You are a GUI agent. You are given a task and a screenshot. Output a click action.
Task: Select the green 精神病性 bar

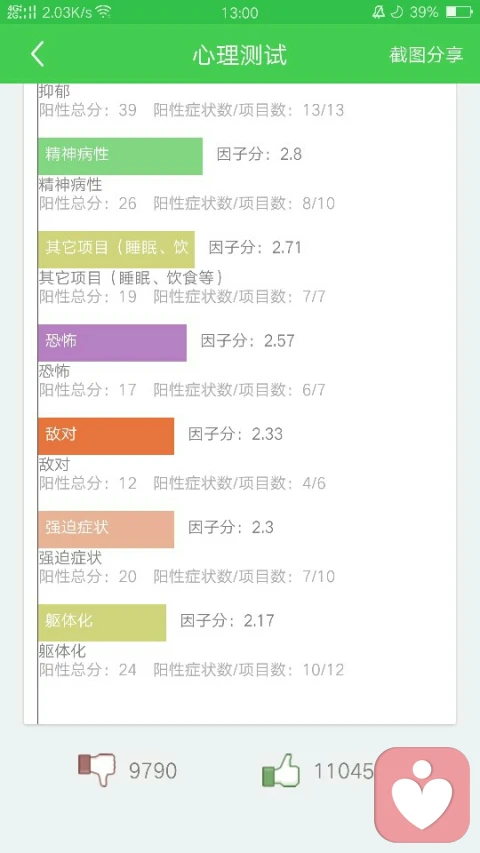coord(120,156)
